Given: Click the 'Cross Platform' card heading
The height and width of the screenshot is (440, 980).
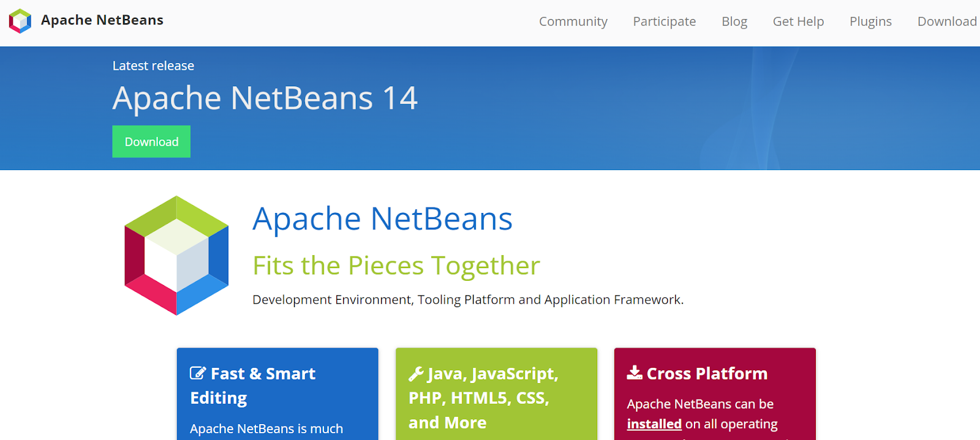Looking at the screenshot, I should (x=707, y=373).
